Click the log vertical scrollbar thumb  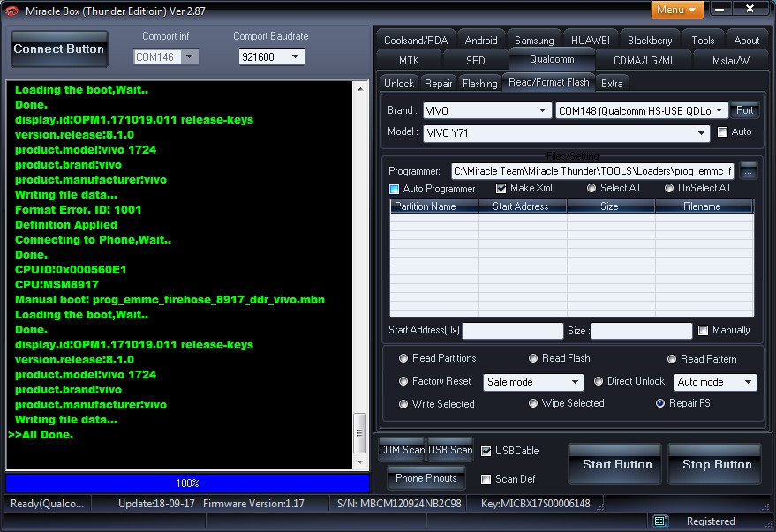(360, 433)
